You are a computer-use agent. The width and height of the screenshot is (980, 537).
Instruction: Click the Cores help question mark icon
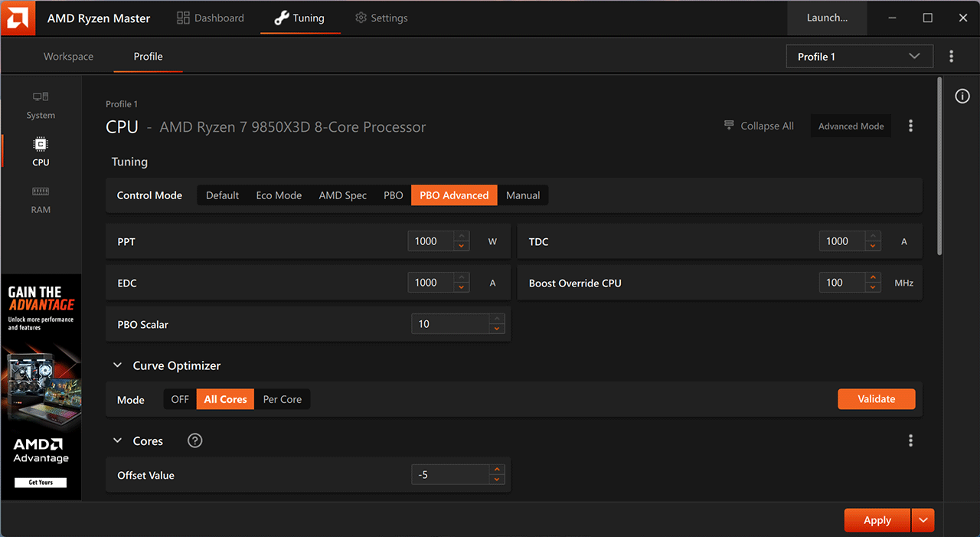click(195, 440)
